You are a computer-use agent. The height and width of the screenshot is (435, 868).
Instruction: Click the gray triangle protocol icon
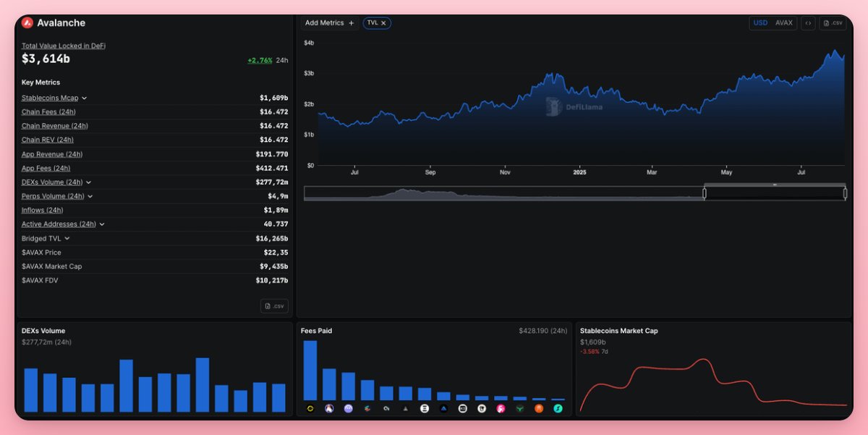(405, 409)
